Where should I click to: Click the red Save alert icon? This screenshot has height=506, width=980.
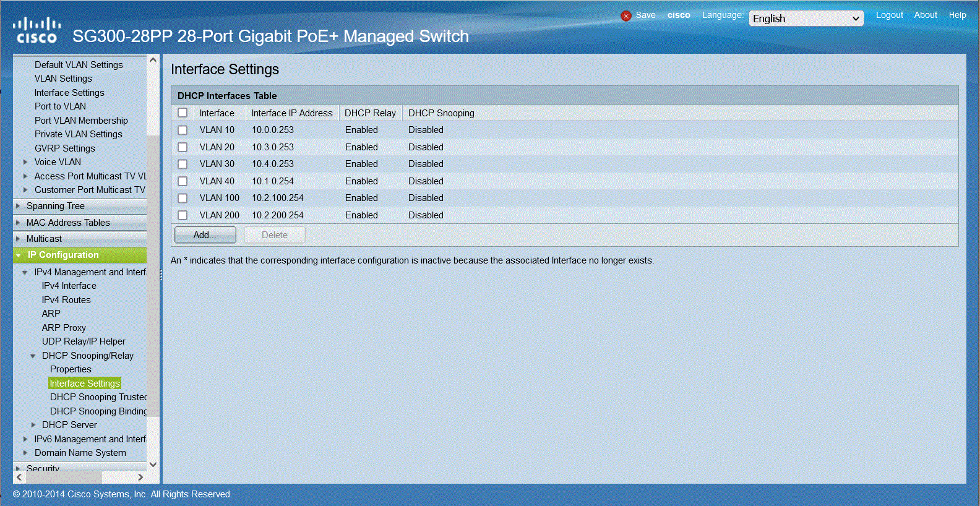coord(626,16)
